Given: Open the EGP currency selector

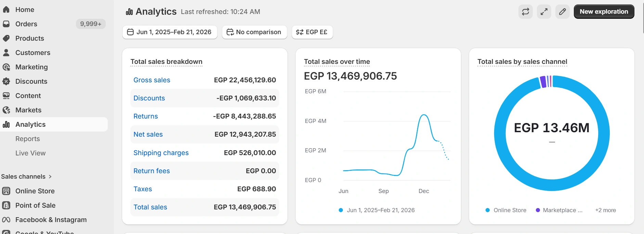Looking at the screenshot, I should coord(312,32).
